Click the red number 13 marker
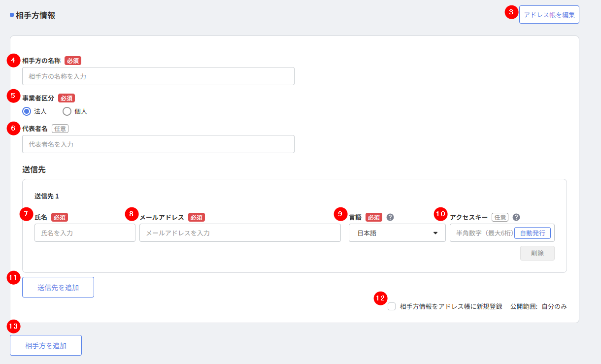This screenshot has width=601, height=364. (14, 326)
